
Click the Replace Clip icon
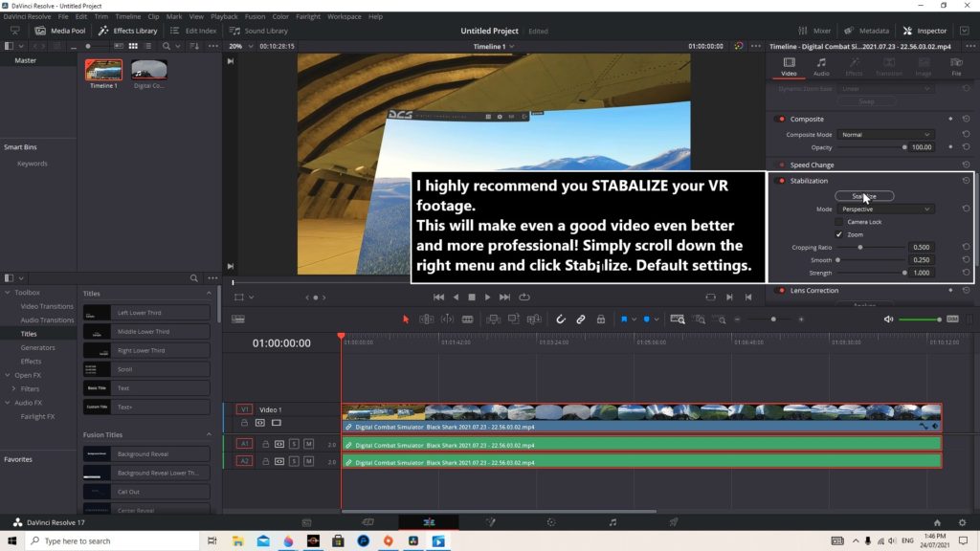[534, 320]
